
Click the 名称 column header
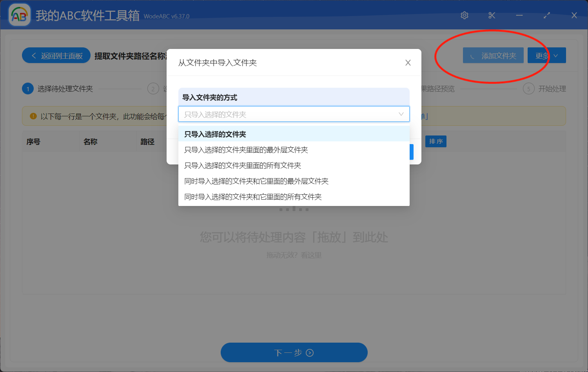[90, 141]
